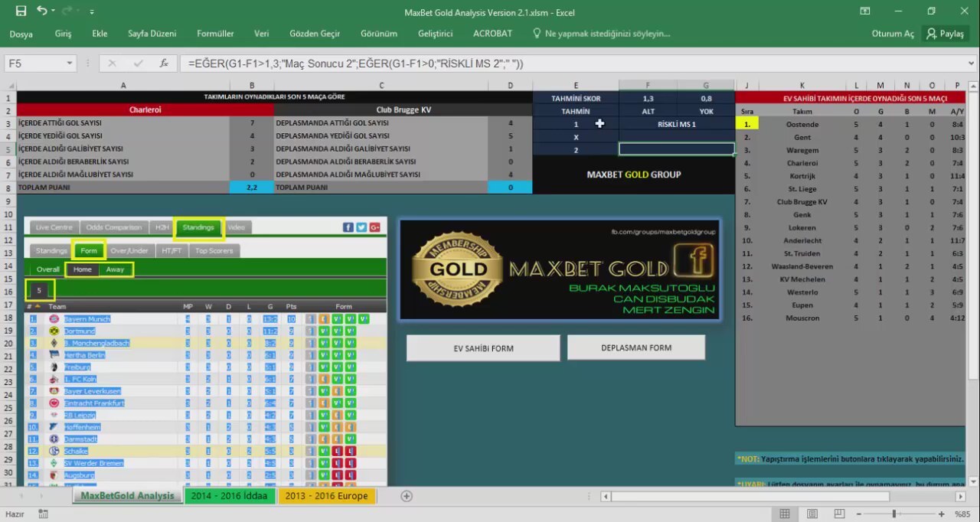Screen dimensions: 980x522
Task: Open Insert Function with the fx icon
Action: click(x=164, y=64)
